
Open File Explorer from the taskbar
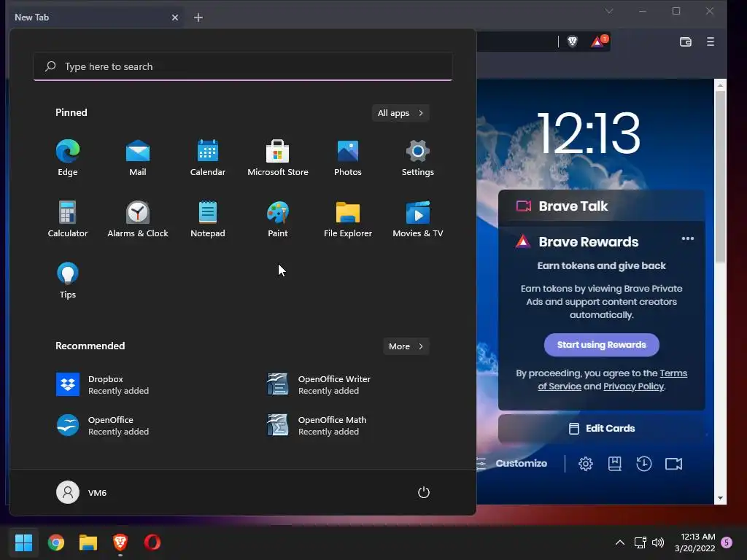click(88, 542)
